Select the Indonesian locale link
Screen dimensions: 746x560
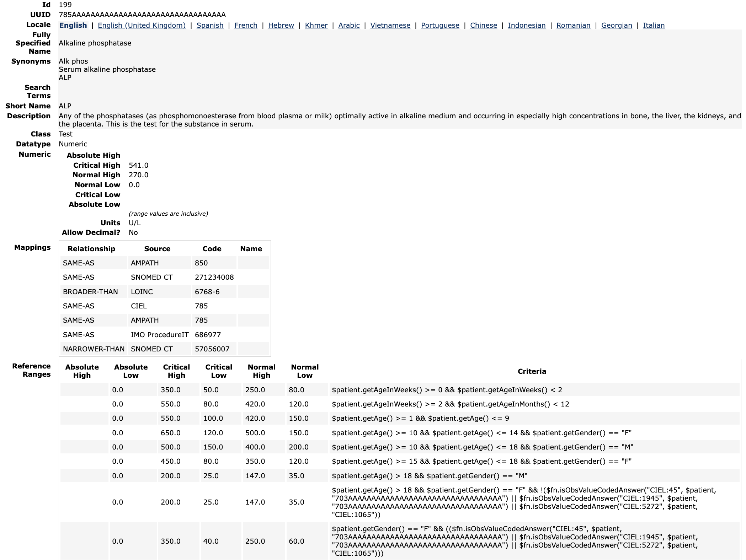[526, 25]
